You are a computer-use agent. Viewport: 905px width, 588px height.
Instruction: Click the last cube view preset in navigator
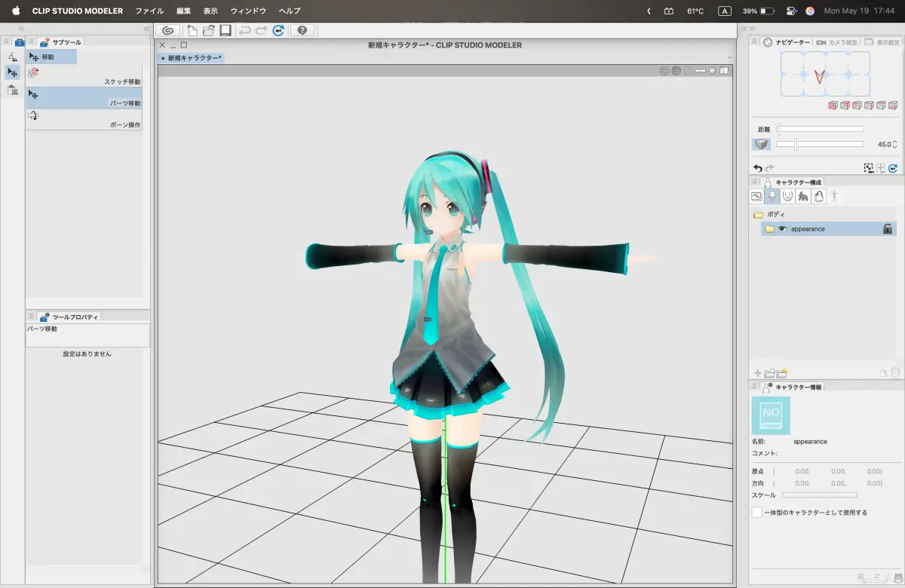893,106
